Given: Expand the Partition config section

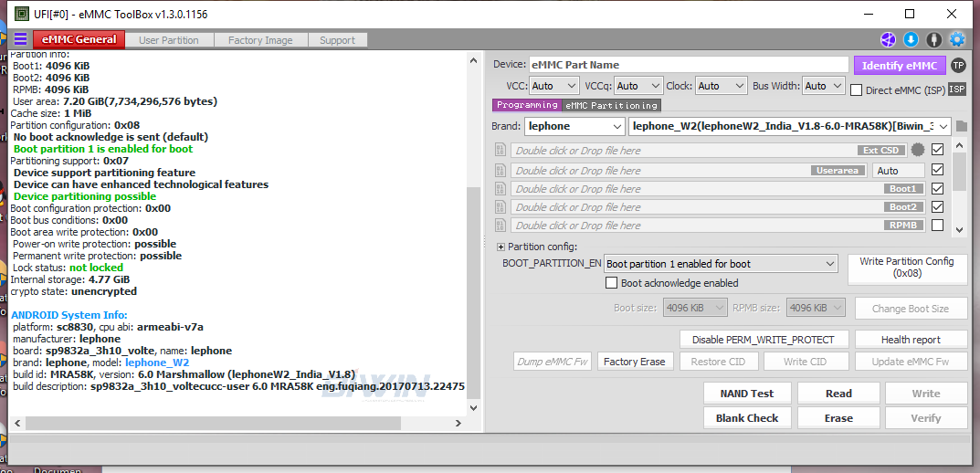Looking at the screenshot, I should pos(501,247).
